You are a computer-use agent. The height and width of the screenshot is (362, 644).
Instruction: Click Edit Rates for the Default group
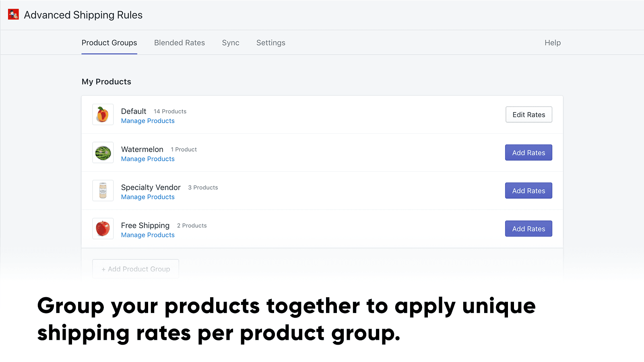point(528,114)
